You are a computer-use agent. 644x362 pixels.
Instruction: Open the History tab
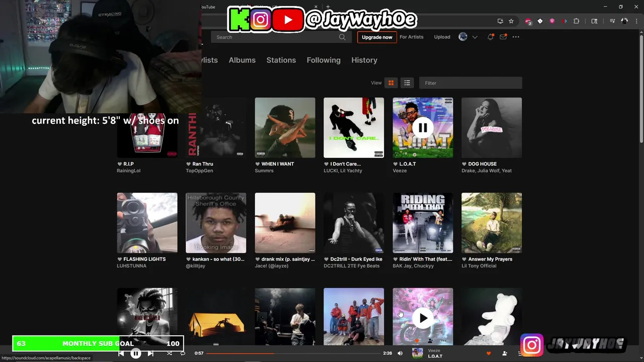click(x=364, y=60)
